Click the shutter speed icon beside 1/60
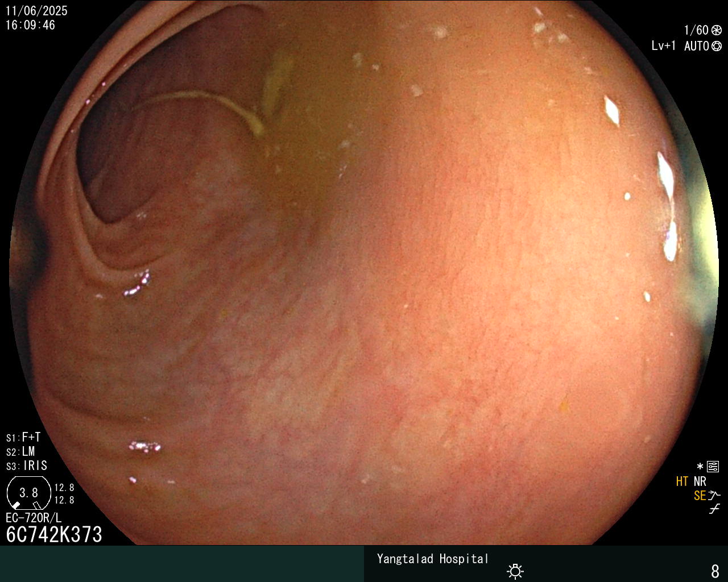Image resolution: width=728 pixels, height=582 pixels. point(717,30)
